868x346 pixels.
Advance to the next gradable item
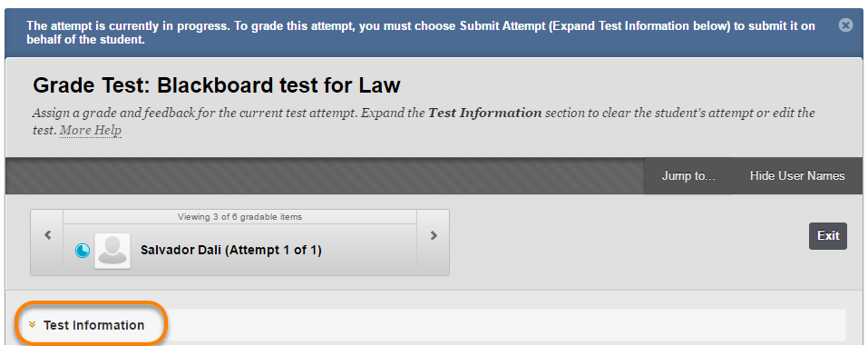coord(434,235)
